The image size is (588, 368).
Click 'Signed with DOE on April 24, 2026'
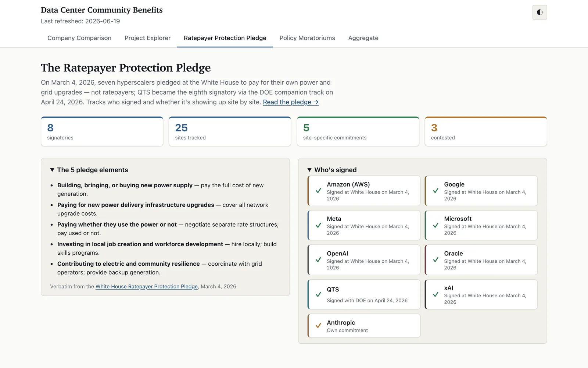pos(367,300)
